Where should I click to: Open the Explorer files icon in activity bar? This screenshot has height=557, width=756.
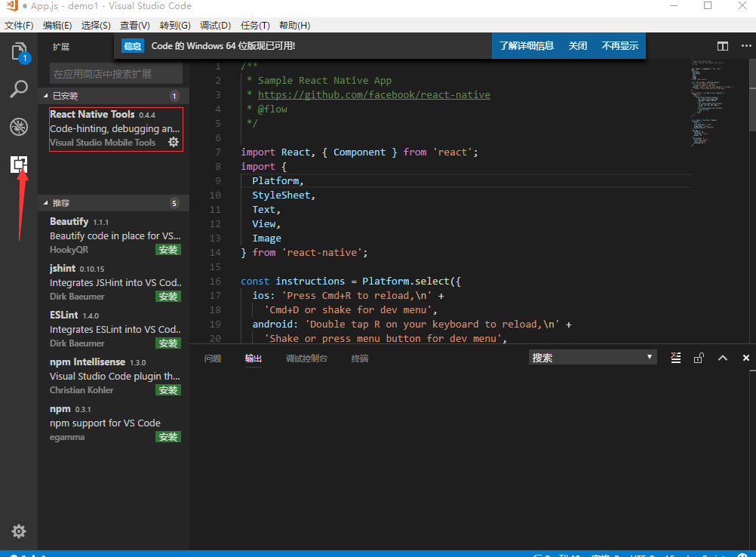[x=19, y=51]
